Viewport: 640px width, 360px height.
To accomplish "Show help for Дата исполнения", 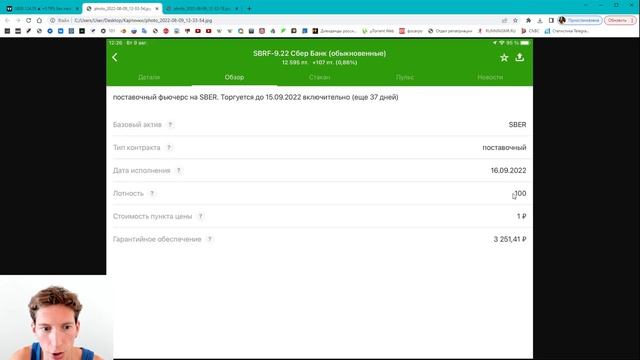I will point(179,170).
